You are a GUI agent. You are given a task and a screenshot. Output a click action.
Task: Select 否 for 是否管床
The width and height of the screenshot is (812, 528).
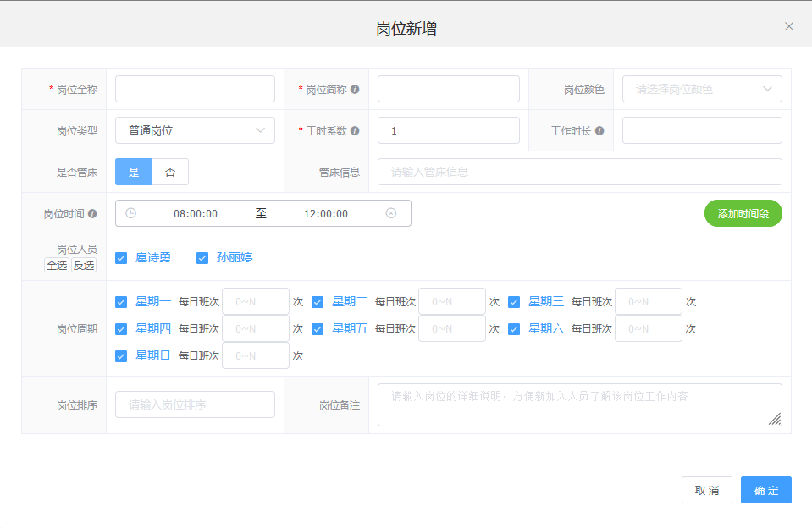(170, 172)
